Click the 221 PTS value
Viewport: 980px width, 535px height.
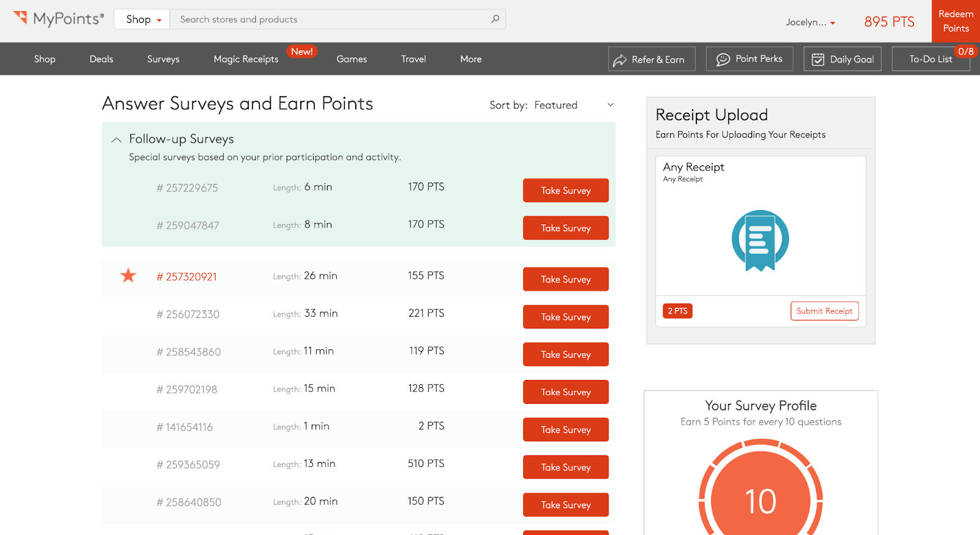[426, 313]
